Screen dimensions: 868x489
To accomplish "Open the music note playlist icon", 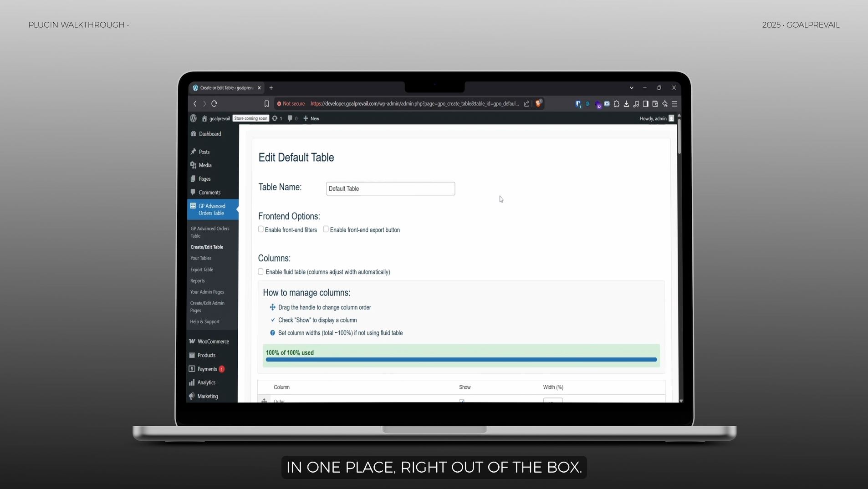I will pyautogui.click(x=636, y=104).
